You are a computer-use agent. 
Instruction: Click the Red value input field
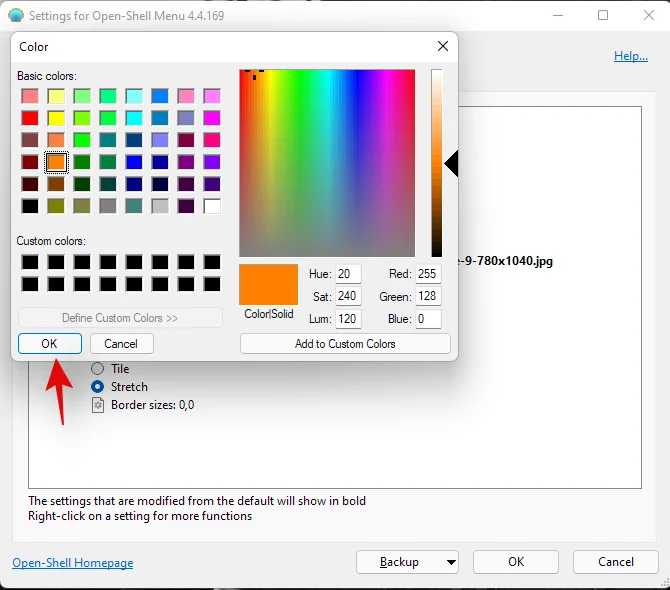click(x=428, y=274)
